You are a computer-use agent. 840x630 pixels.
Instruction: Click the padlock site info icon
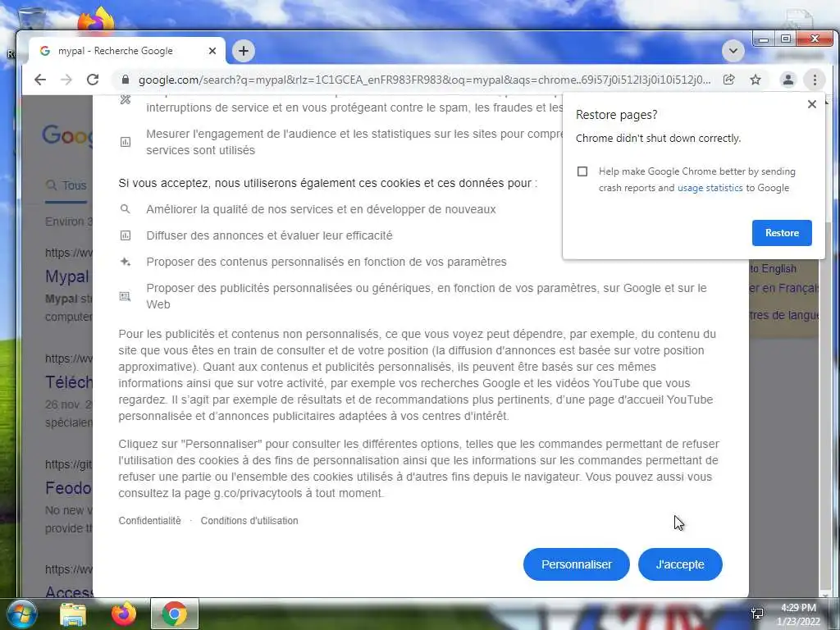[126, 80]
